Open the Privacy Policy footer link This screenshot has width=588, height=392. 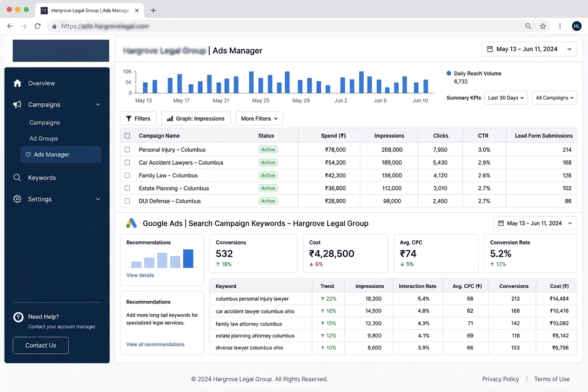pos(501,379)
